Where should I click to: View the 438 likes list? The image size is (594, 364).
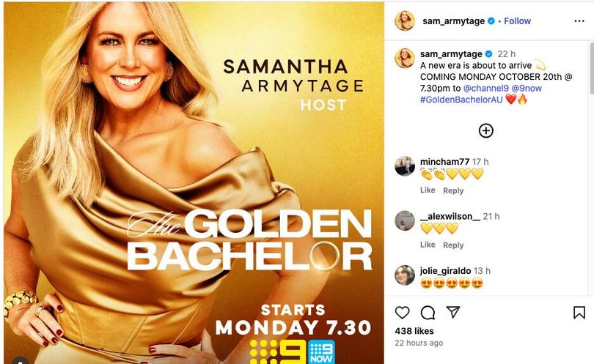coord(414,331)
